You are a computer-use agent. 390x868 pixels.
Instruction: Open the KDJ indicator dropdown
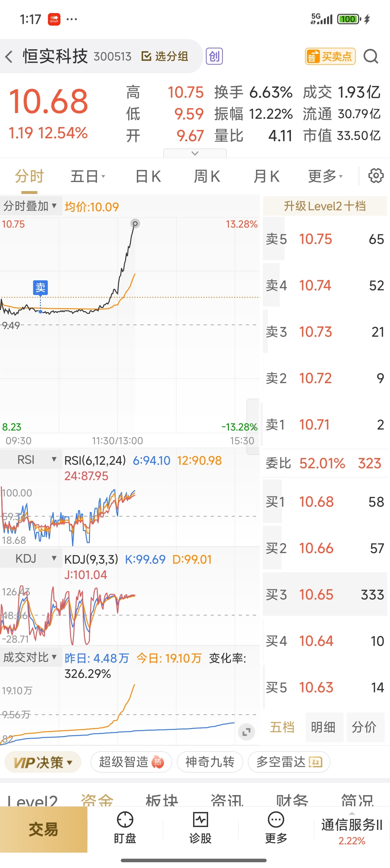31,559
